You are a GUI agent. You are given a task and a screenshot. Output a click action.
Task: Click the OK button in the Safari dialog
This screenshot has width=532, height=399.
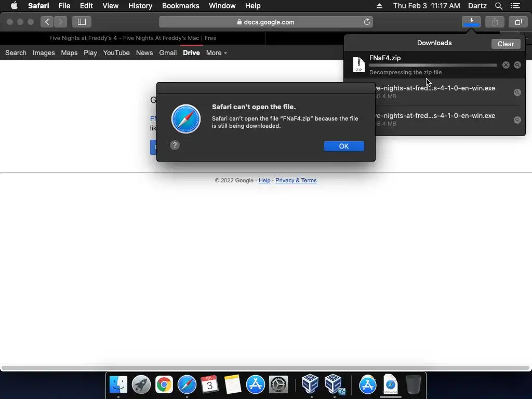click(344, 146)
